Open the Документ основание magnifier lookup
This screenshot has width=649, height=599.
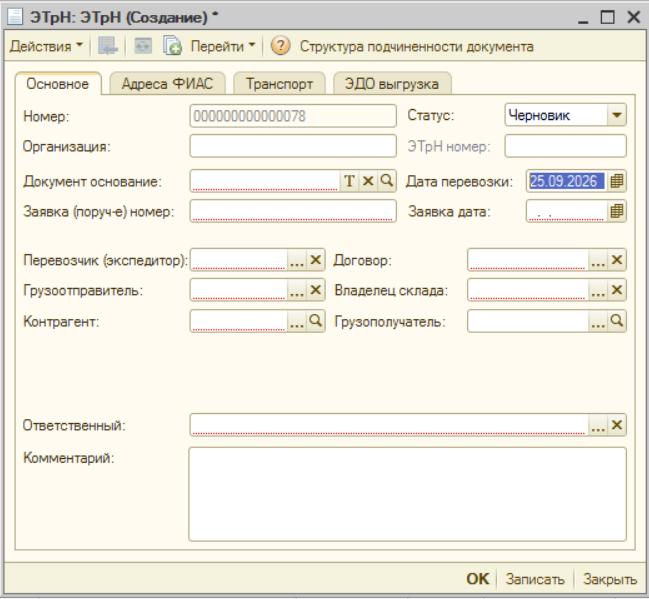coord(387,181)
